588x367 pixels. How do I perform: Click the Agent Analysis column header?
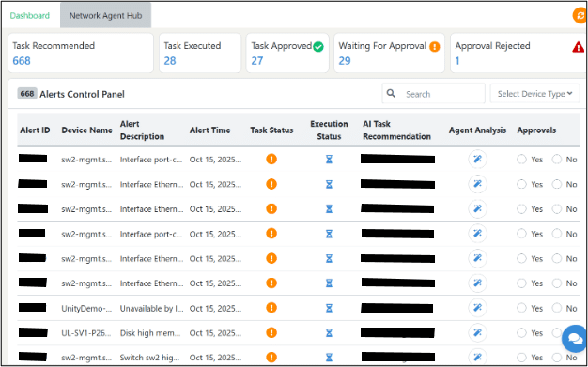pyautogui.click(x=477, y=130)
